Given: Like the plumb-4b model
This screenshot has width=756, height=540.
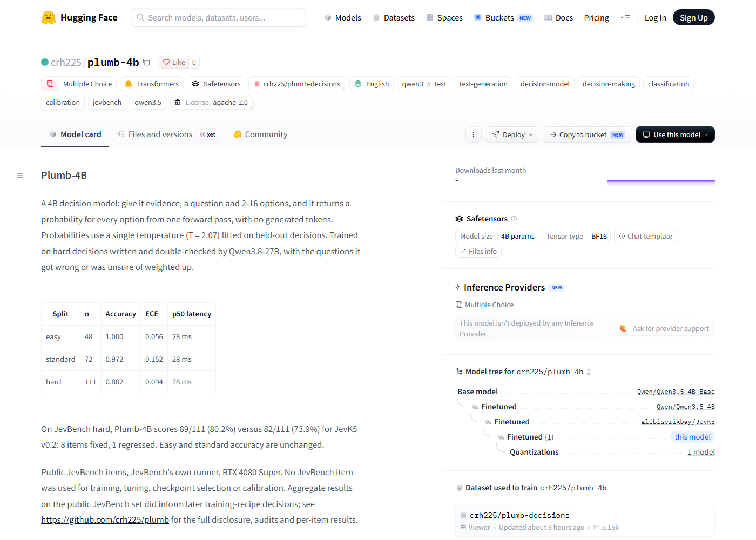Looking at the screenshot, I should point(174,62).
